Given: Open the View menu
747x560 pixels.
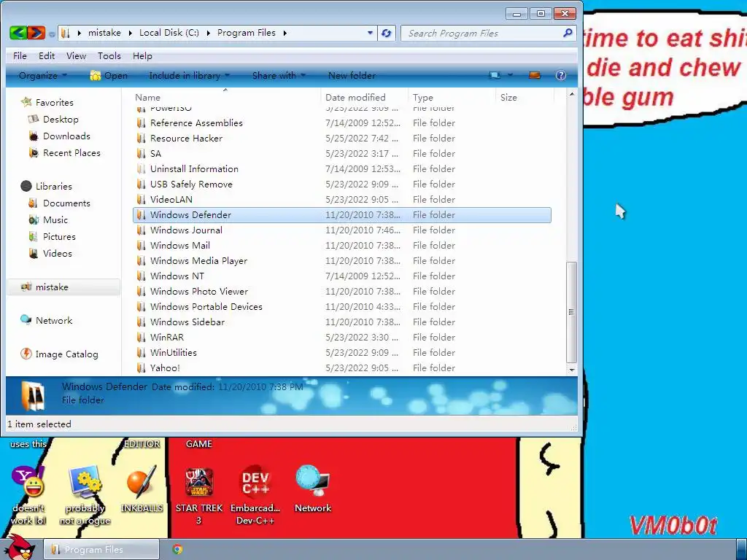Looking at the screenshot, I should point(76,55).
